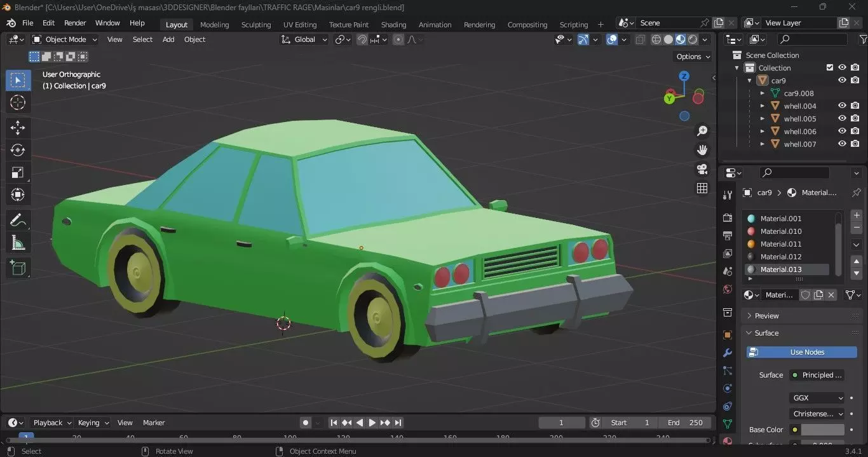
Task: Open the Modifiers properties tab
Action: point(728,353)
